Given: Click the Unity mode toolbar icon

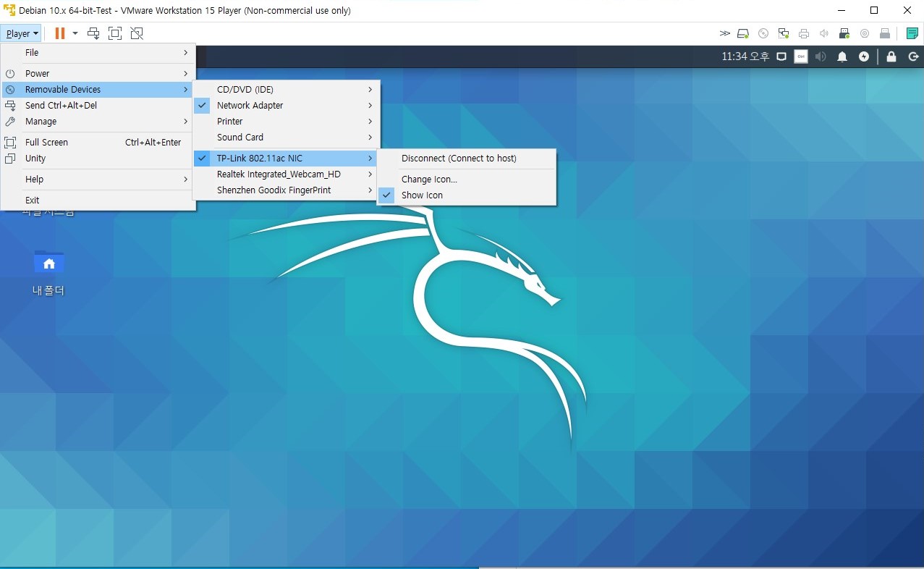Looking at the screenshot, I should point(137,33).
